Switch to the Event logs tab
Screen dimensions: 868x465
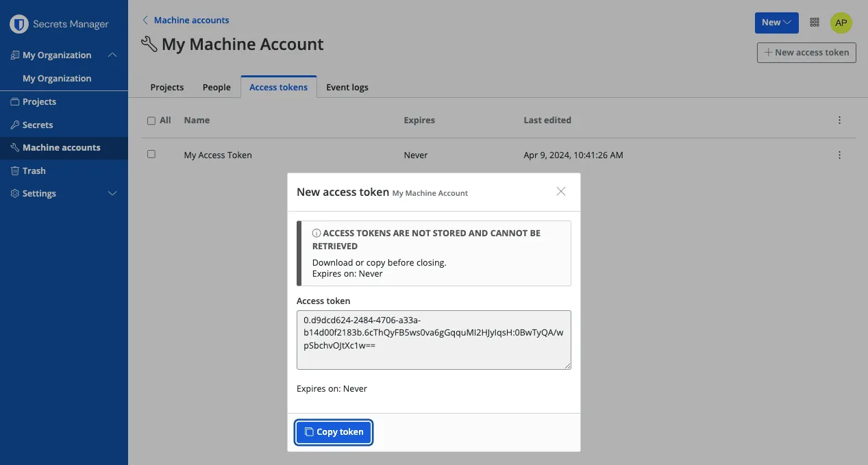click(x=347, y=87)
